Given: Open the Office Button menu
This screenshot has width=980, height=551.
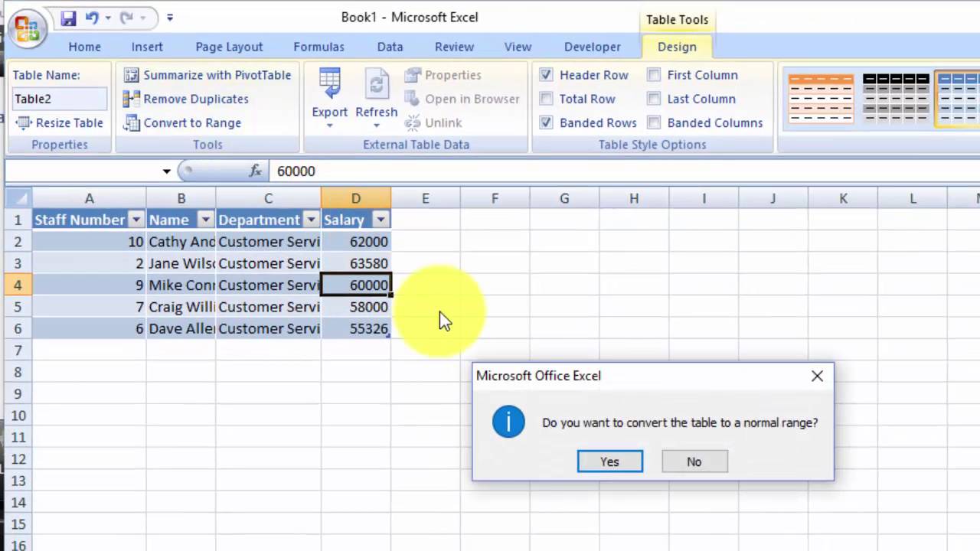Looking at the screenshot, I should pyautogui.click(x=27, y=29).
